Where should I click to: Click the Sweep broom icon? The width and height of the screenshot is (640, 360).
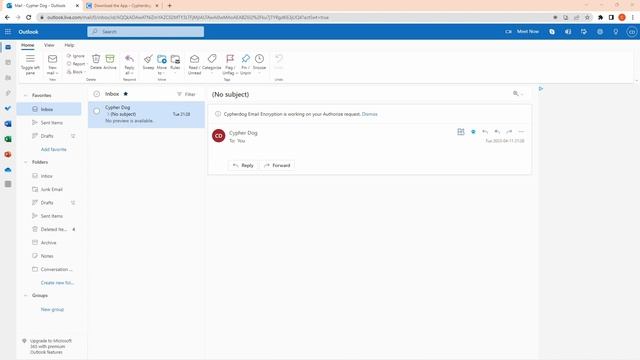148,59
